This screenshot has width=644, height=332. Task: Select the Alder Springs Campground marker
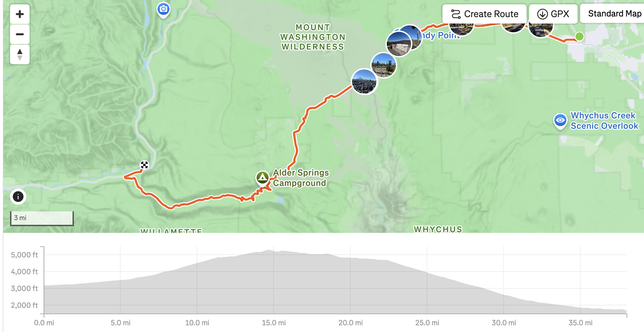[262, 178]
